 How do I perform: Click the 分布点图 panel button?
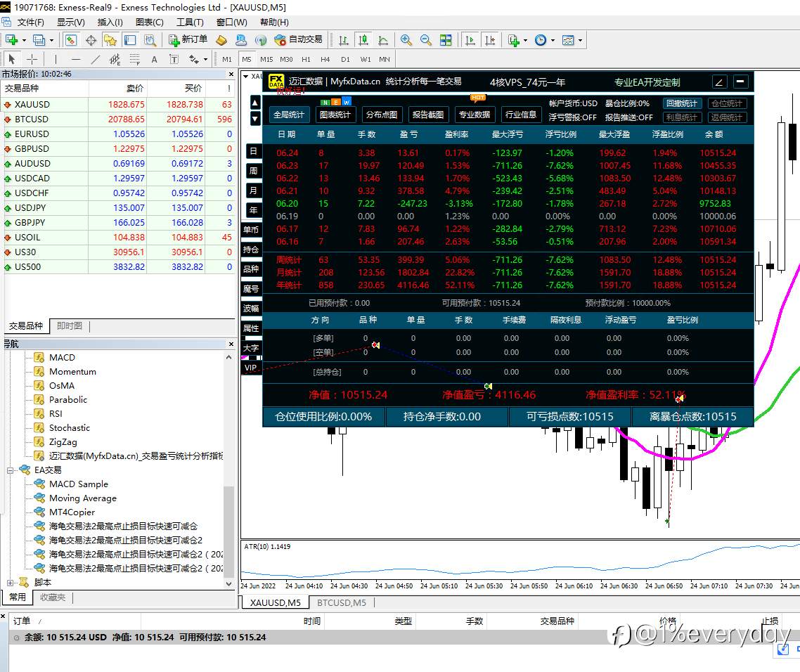[x=382, y=115]
